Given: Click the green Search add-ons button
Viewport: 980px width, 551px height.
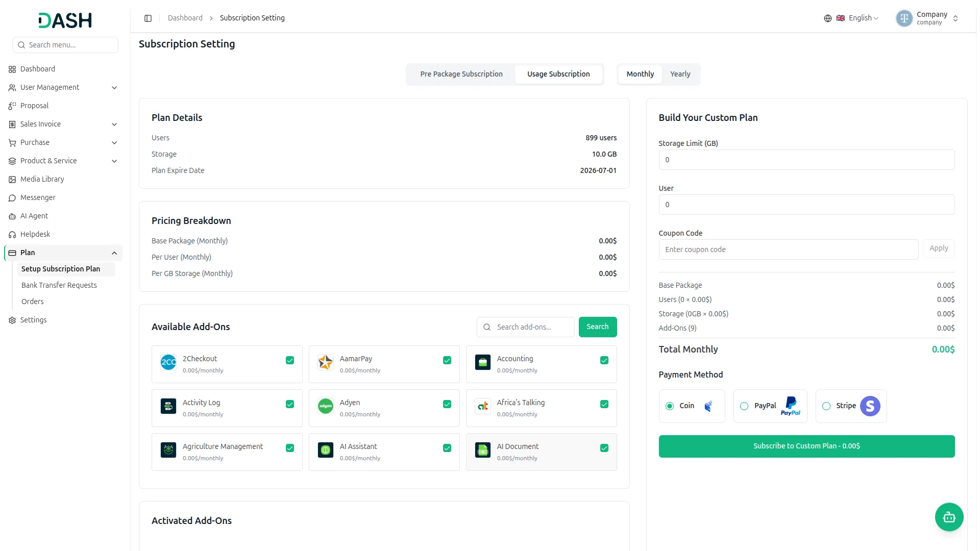Looking at the screenshot, I should (x=597, y=327).
